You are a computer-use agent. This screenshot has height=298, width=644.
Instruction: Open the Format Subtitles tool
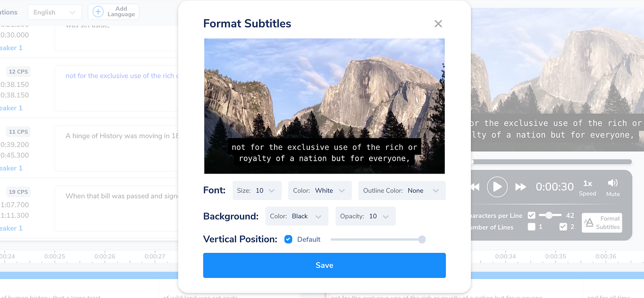tap(602, 223)
